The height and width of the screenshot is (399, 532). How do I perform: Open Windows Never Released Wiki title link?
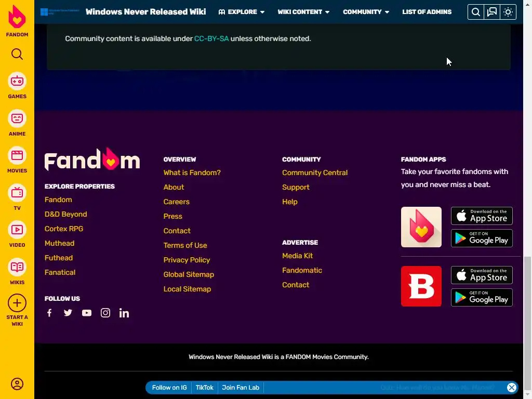pos(145,12)
